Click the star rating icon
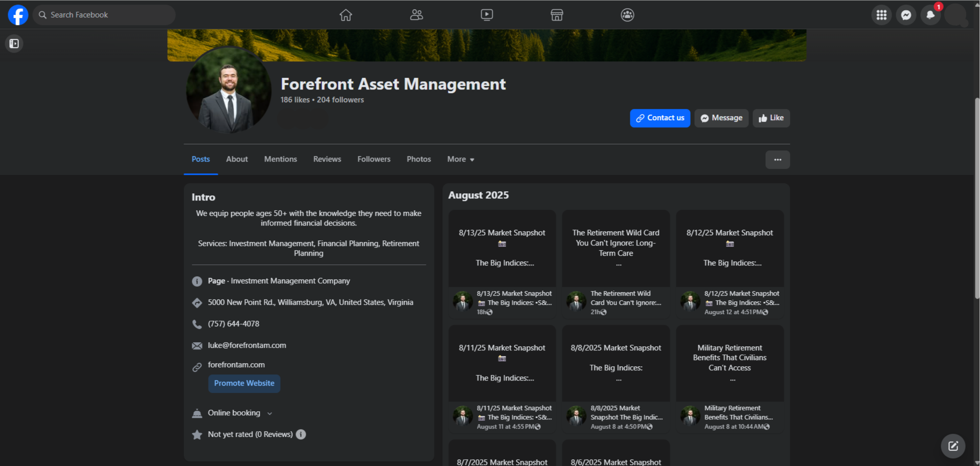 [197, 435]
